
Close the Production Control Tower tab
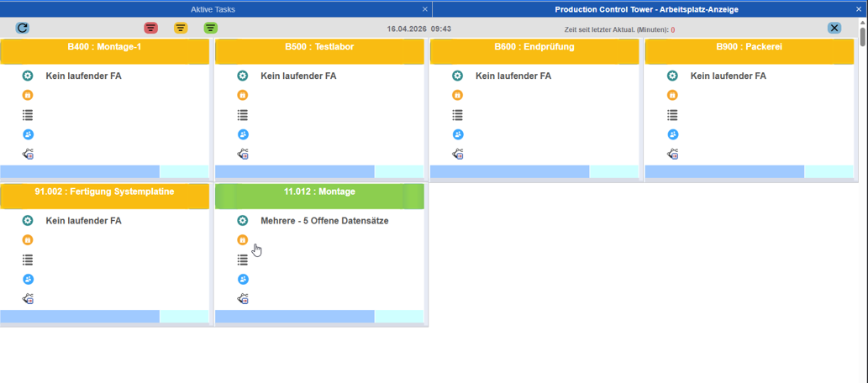coord(859,9)
